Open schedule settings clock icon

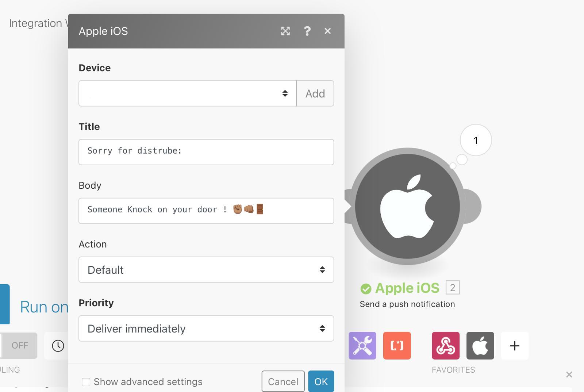[x=58, y=346]
